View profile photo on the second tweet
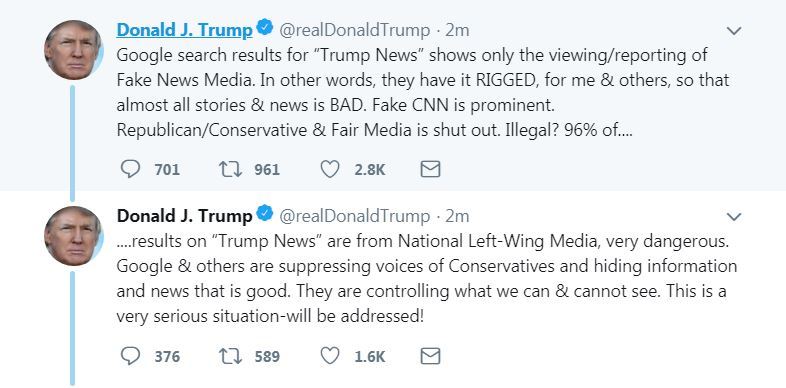Screen dimensions: 786x388 coord(73,236)
